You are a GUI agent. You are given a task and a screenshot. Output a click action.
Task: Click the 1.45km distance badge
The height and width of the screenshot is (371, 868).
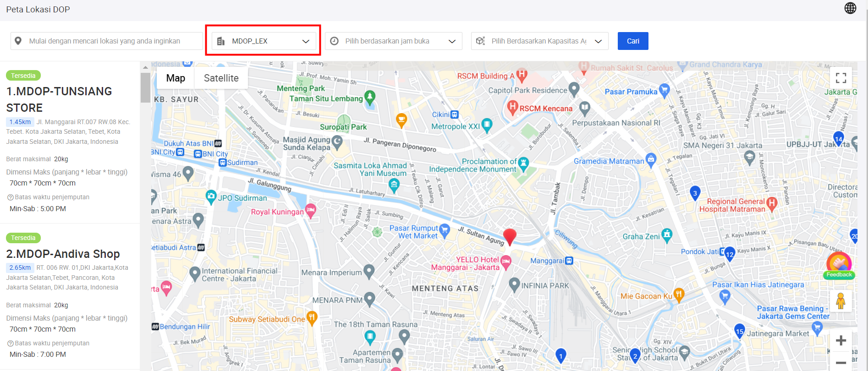[x=20, y=122]
